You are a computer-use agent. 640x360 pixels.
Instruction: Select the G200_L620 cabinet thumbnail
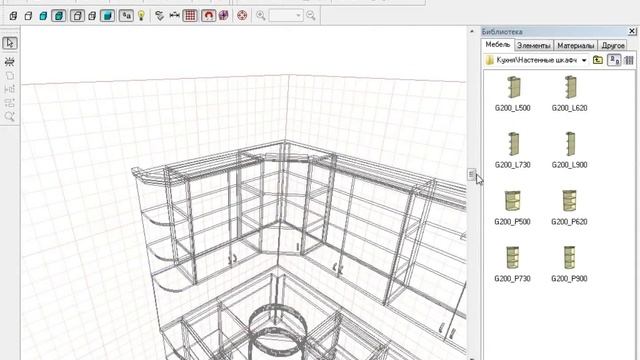tap(570, 87)
